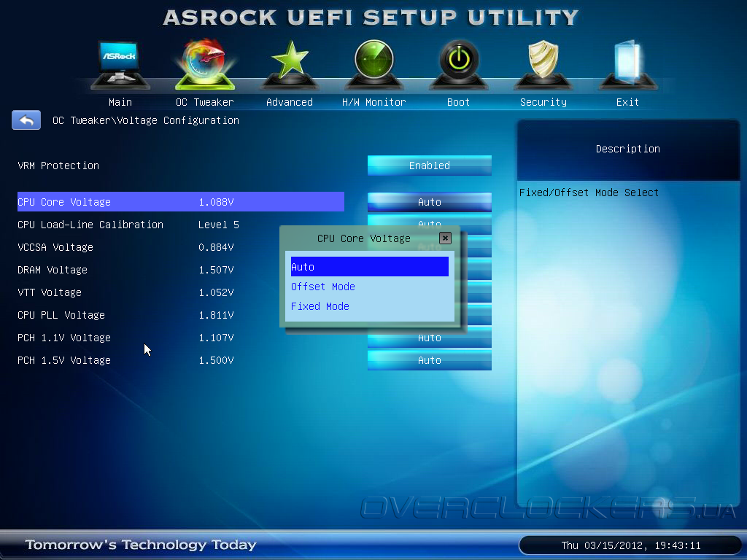Click the Level 5 calibration value

tap(219, 225)
